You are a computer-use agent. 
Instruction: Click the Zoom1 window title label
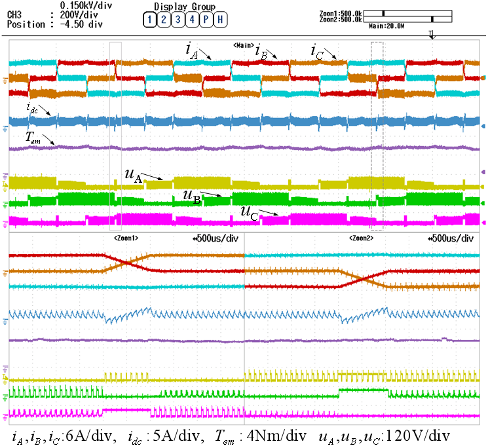(x=126, y=238)
